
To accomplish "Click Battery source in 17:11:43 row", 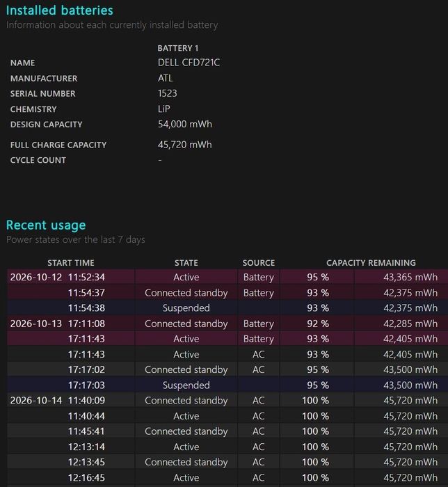I will 259,339.
